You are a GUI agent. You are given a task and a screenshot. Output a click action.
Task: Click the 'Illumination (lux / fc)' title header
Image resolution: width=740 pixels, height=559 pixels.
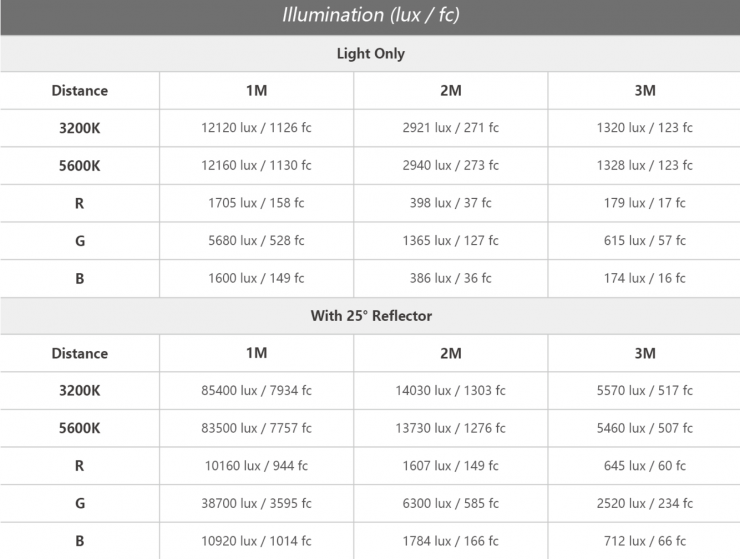click(x=370, y=16)
